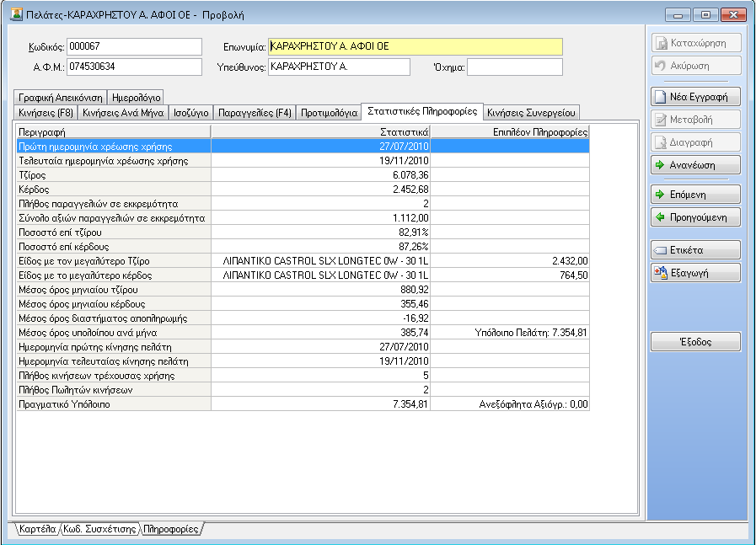Click the Ανανέωση button label
The width and height of the screenshot is (756, 545).
692,165
